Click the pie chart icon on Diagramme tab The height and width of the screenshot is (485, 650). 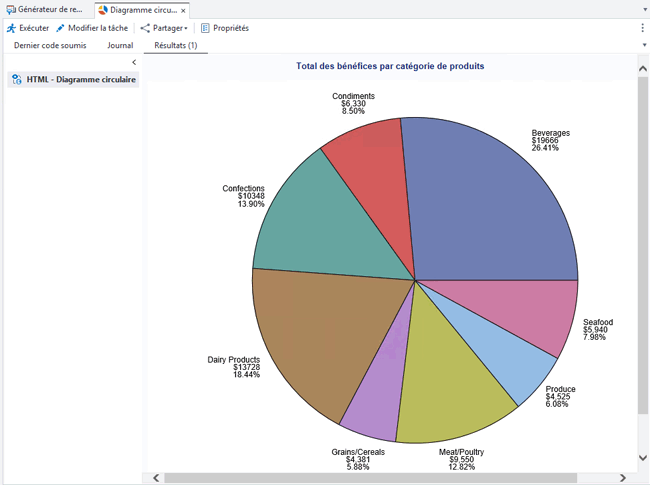[x=102, y=10]
